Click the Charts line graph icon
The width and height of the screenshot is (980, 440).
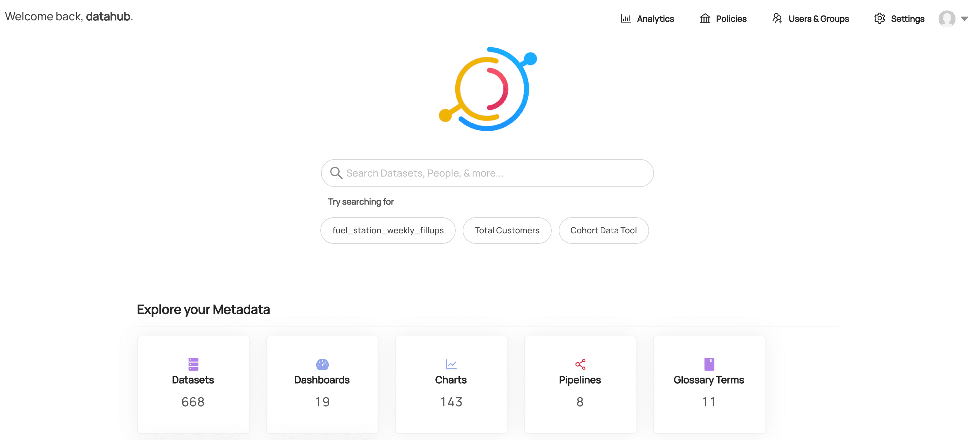point(451,364)
